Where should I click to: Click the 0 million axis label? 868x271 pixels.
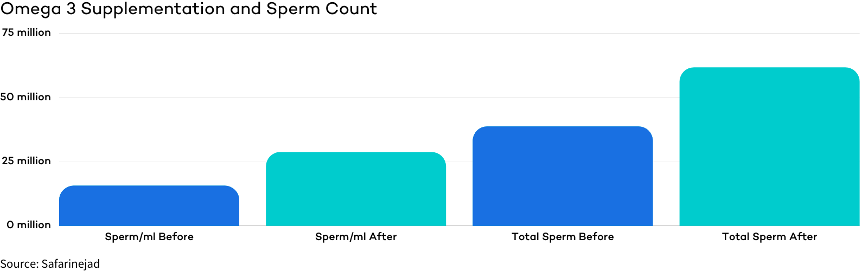coord(29,225)
